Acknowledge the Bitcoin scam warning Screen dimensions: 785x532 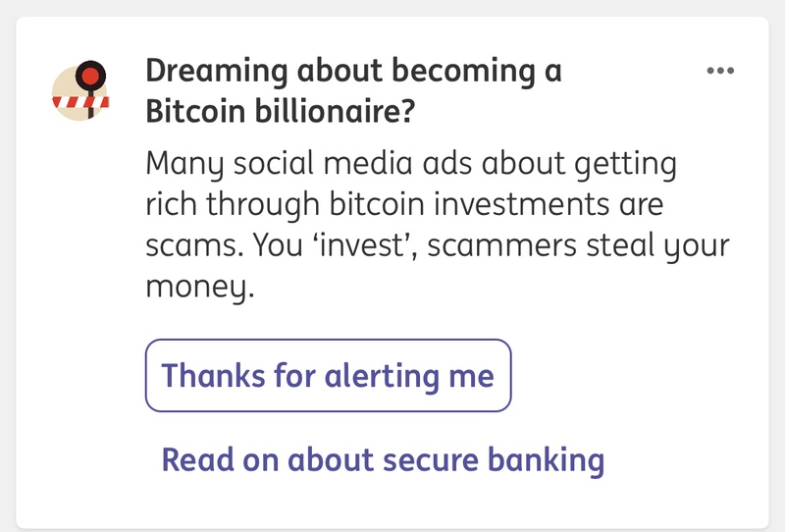(x=328, y=375)
